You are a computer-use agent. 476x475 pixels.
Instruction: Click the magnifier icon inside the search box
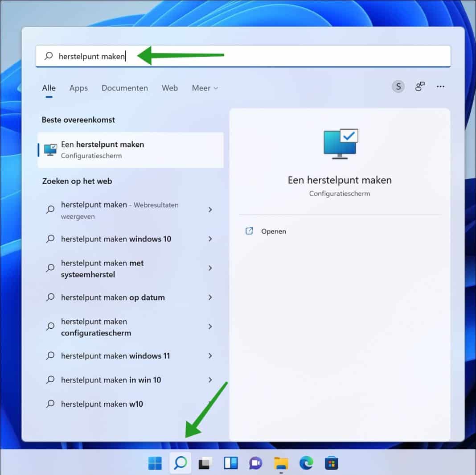[48, 56]
